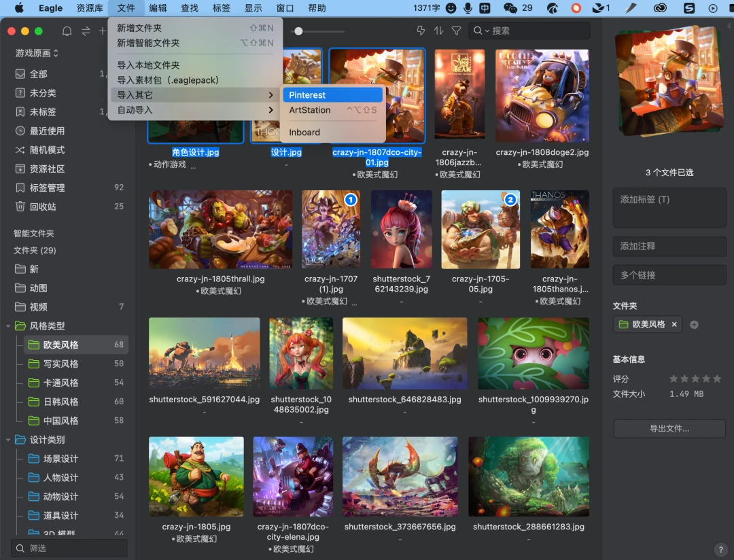Click the magnifier icon in the search box
734x560 pixels.
point(478,31)
